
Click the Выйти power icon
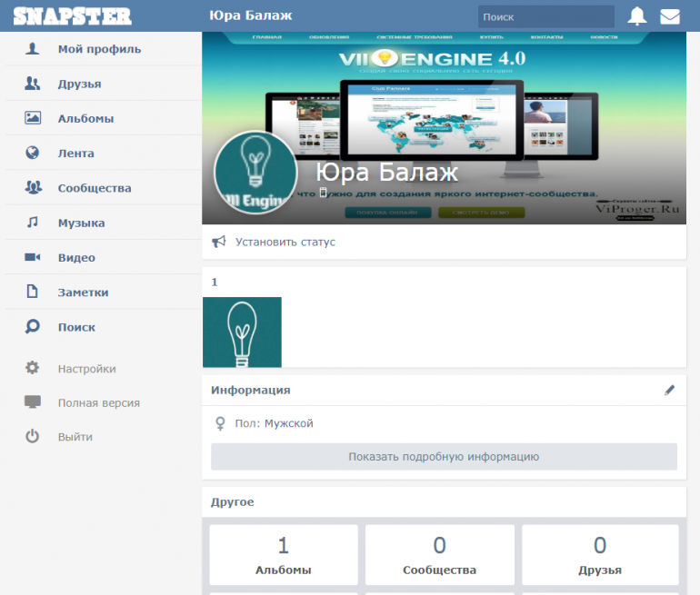coord(33,437)
